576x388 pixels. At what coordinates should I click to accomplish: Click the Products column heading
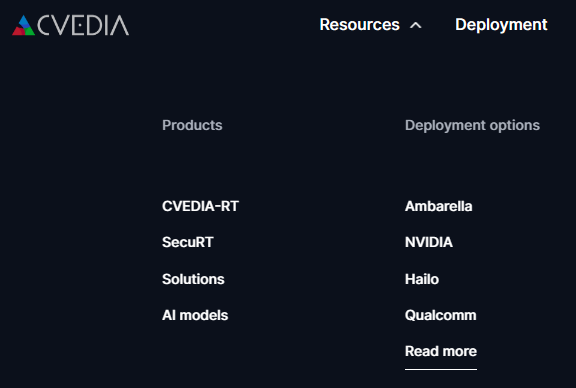192,125
